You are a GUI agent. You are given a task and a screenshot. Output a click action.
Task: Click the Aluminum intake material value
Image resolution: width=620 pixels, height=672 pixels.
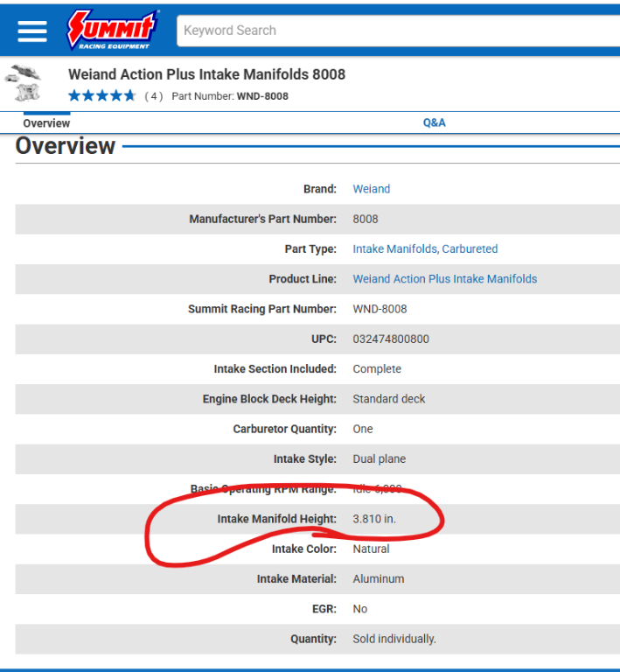[379, 579]
